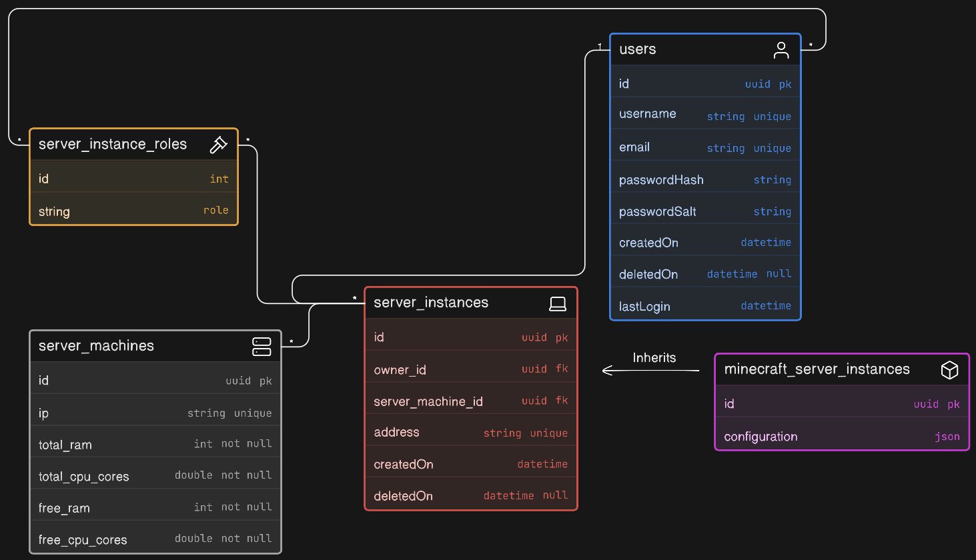Click the int type in server_instance_roles id
976x560 pixels.
tap(219, 179)
